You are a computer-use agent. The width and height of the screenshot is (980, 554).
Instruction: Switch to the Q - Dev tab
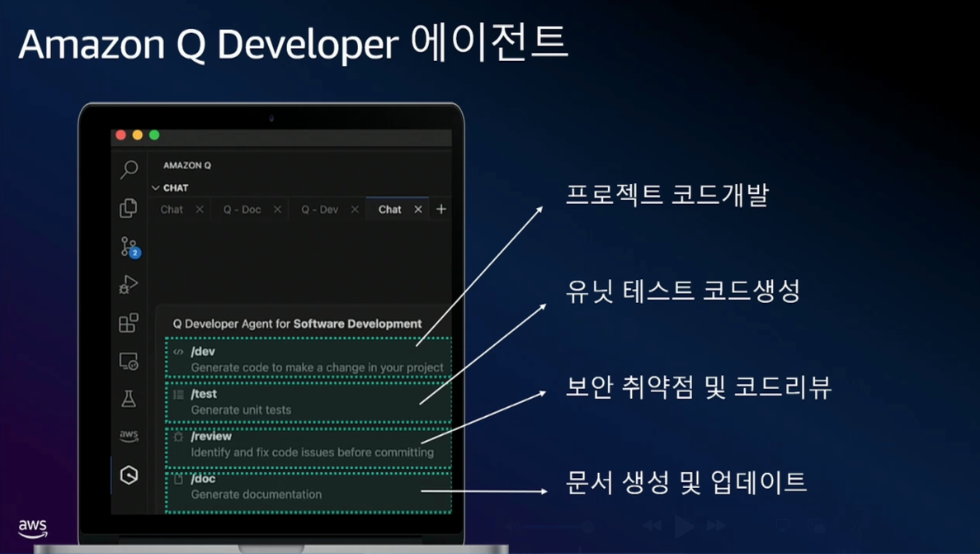point(319,210)
